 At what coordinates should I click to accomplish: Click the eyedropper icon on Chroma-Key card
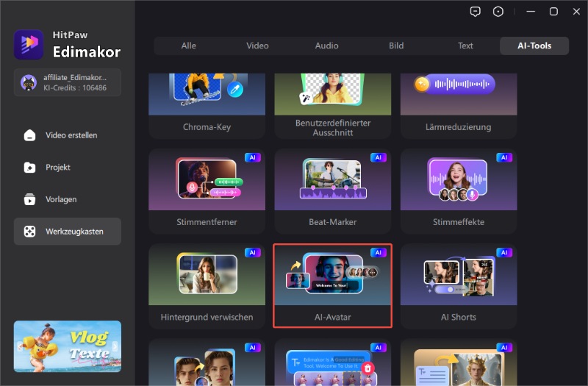click(235, 90)
